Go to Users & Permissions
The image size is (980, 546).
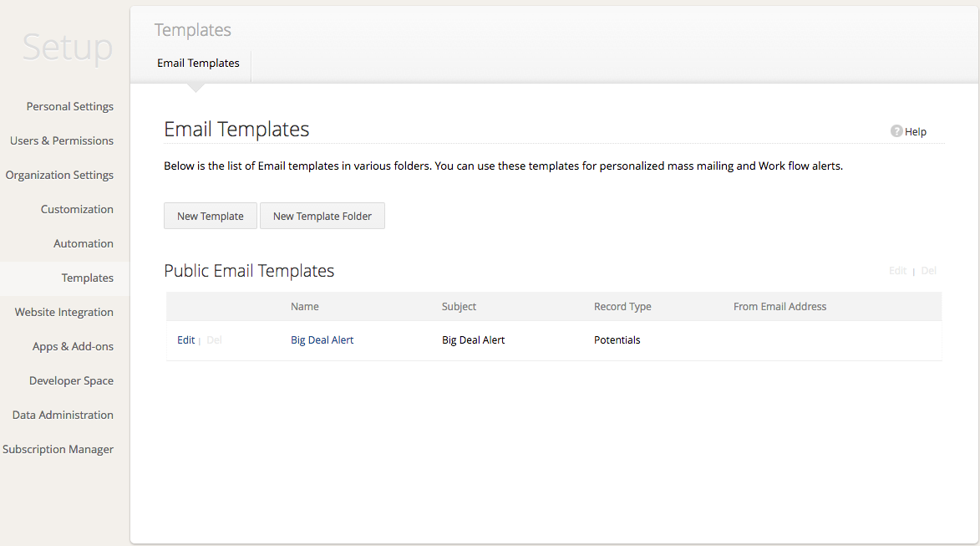[x=62, y=140]
